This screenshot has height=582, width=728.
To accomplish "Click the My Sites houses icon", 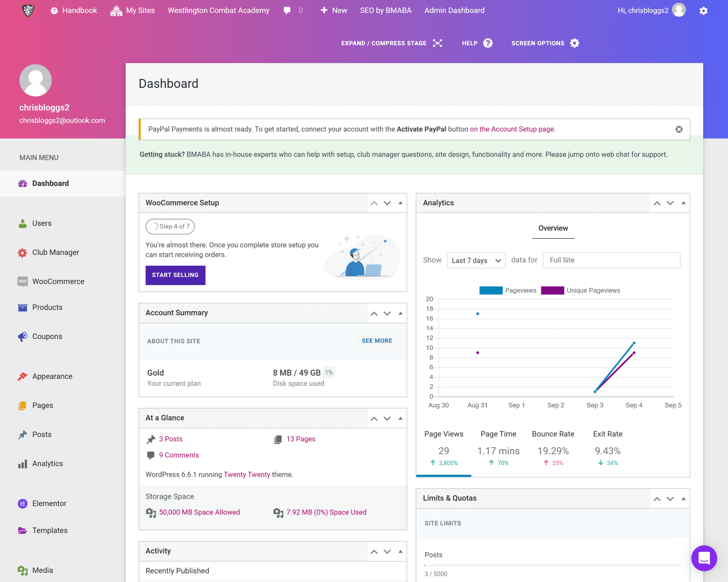I will click(116, 11).
